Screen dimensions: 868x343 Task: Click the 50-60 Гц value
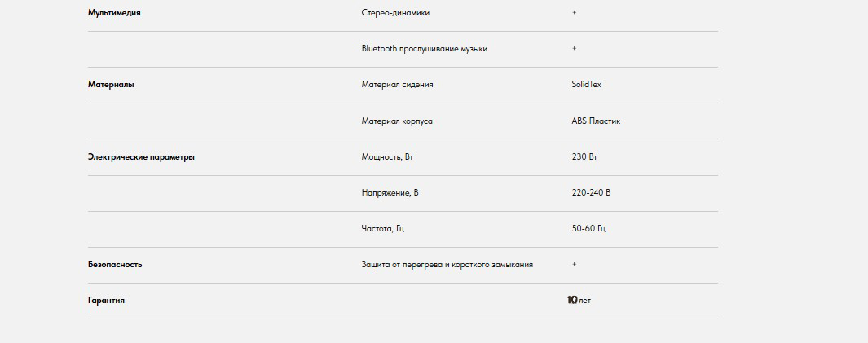pos(588,228)
